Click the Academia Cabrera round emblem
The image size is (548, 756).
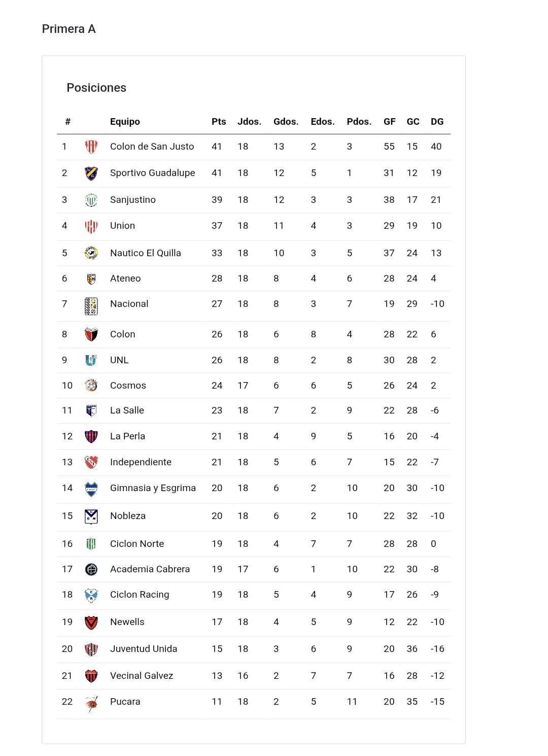tap(91, 569)
